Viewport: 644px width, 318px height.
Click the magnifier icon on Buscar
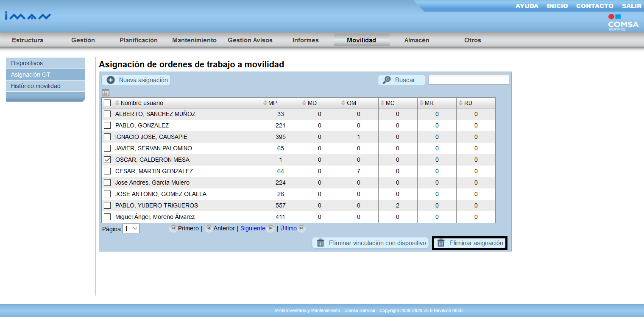(x=387, y=80)
